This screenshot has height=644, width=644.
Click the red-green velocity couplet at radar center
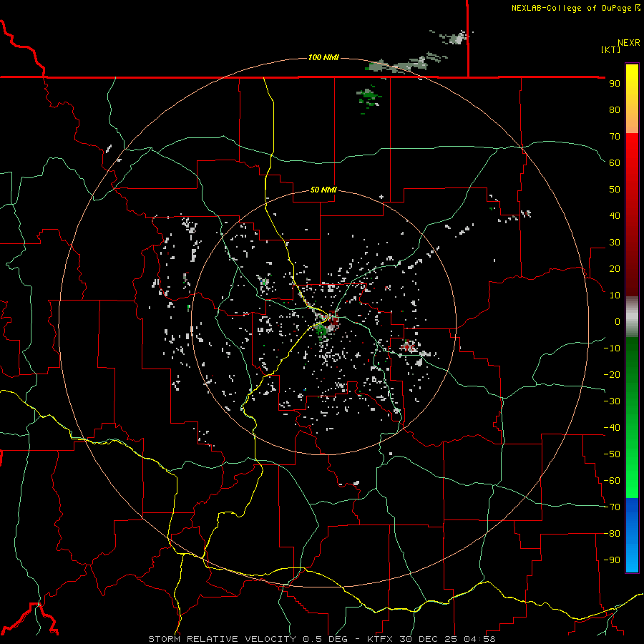point(327,324)
